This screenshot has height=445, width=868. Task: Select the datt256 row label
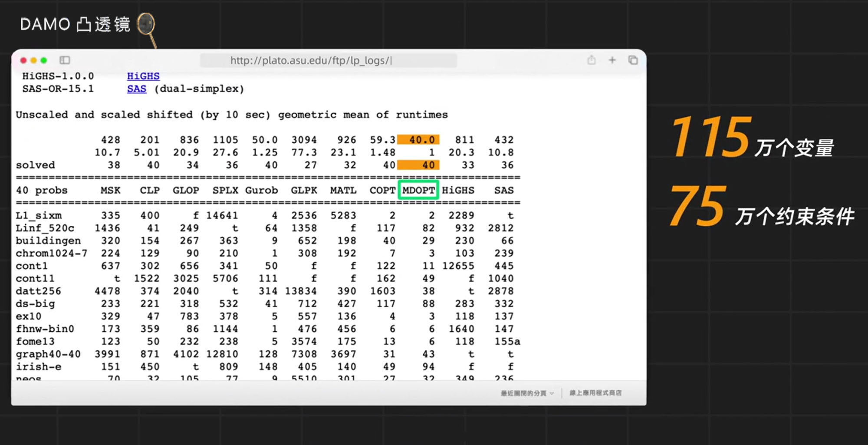(x=38, y=291)
